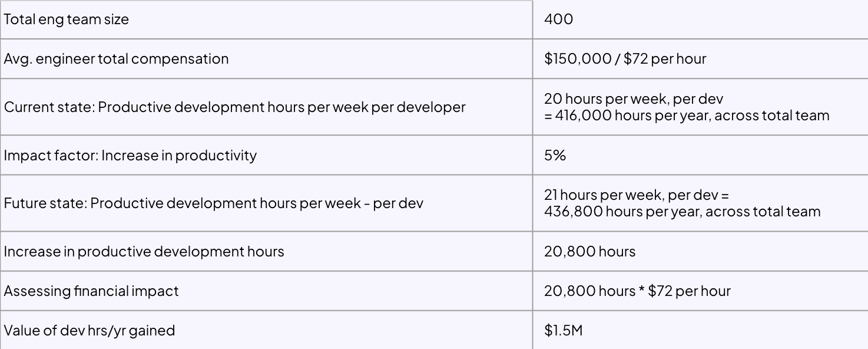Screen dimensions: 868x349
Task: Select the team size value 400
Action: (558, 19)
